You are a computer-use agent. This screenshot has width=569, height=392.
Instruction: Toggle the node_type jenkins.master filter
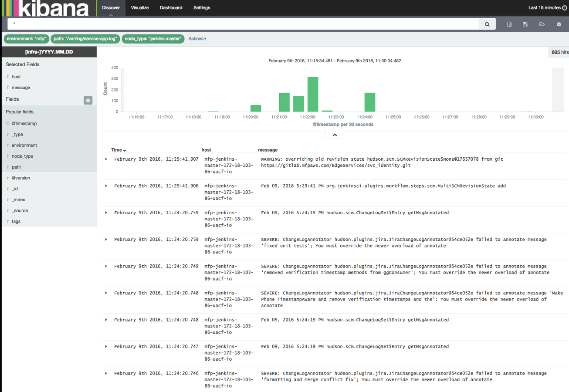tap(153, 39)
